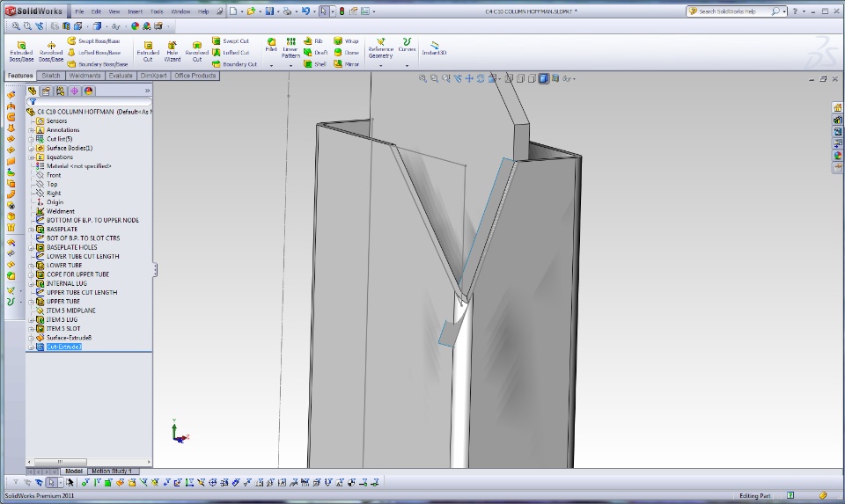Viewport: 845px width, 504px height.
Task: Click Zoom to Fit in view toolbar
Action: (x=422, y=78)
